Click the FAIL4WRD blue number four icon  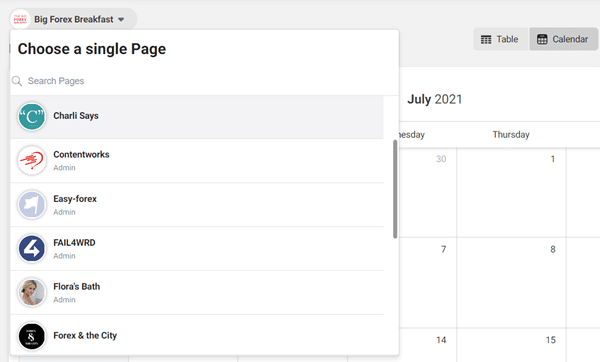pyautogui.click(x=32, y=249)
